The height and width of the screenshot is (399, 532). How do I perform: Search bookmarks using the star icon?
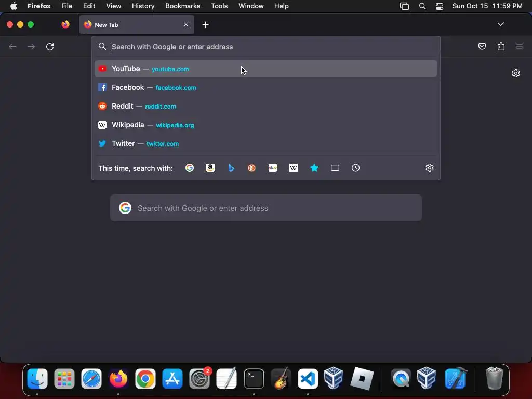tap(314, 168)
